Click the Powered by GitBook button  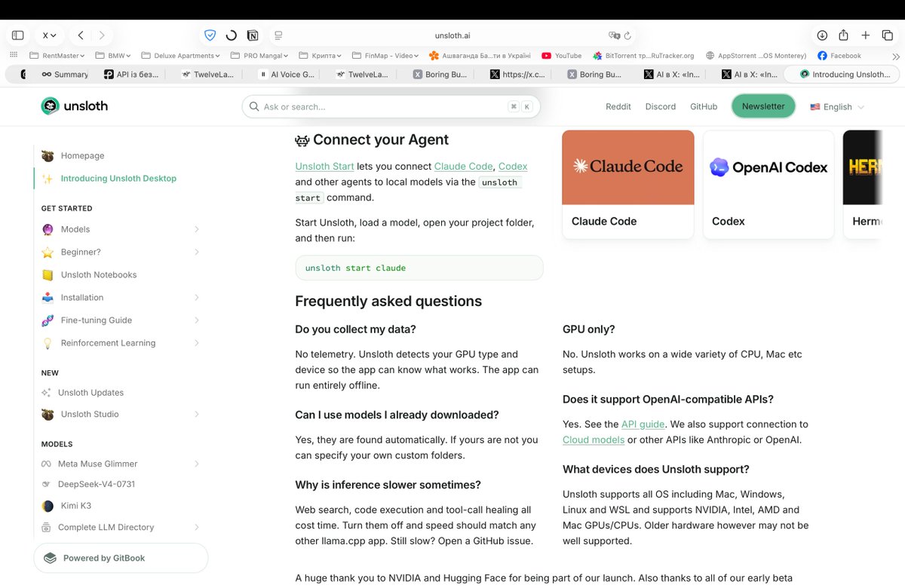(x=121, y=558)
